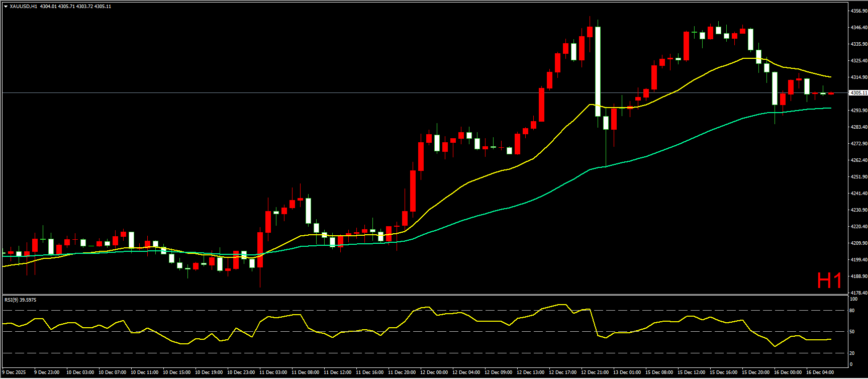Click the RSI(9) 39.5975 indicator label
This screenshot has width=868, height=379.
click(20, 300)
